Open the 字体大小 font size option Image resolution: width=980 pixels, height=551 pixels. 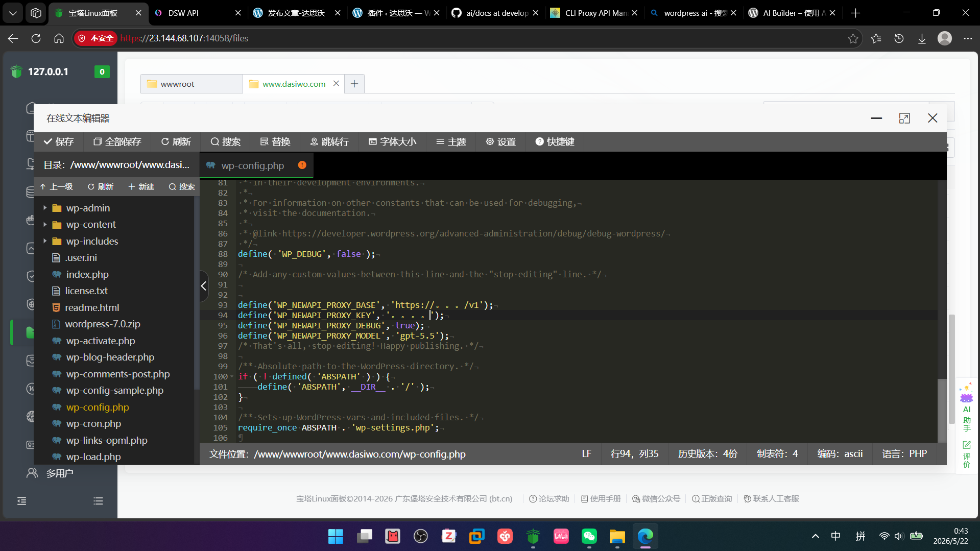[x=392, y=141]
